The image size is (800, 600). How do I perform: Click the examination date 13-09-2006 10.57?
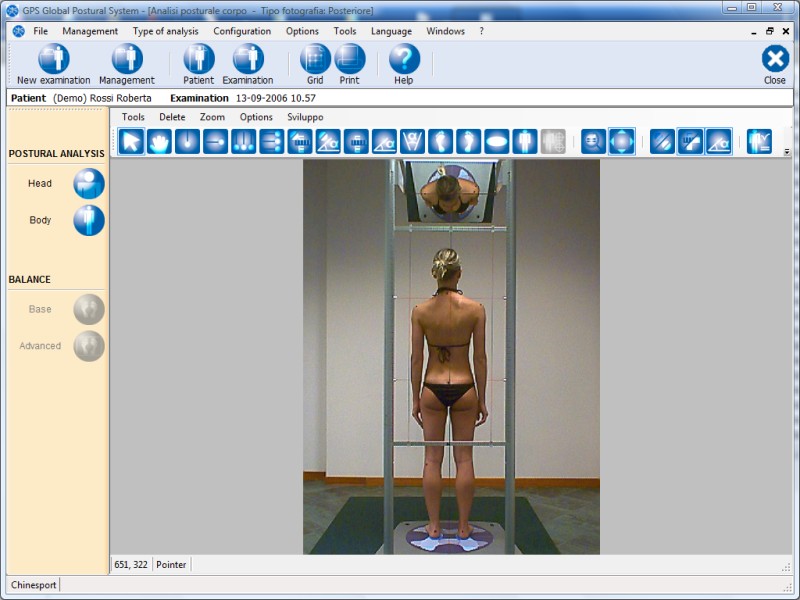pyautogui.click(x=276, y=98)
